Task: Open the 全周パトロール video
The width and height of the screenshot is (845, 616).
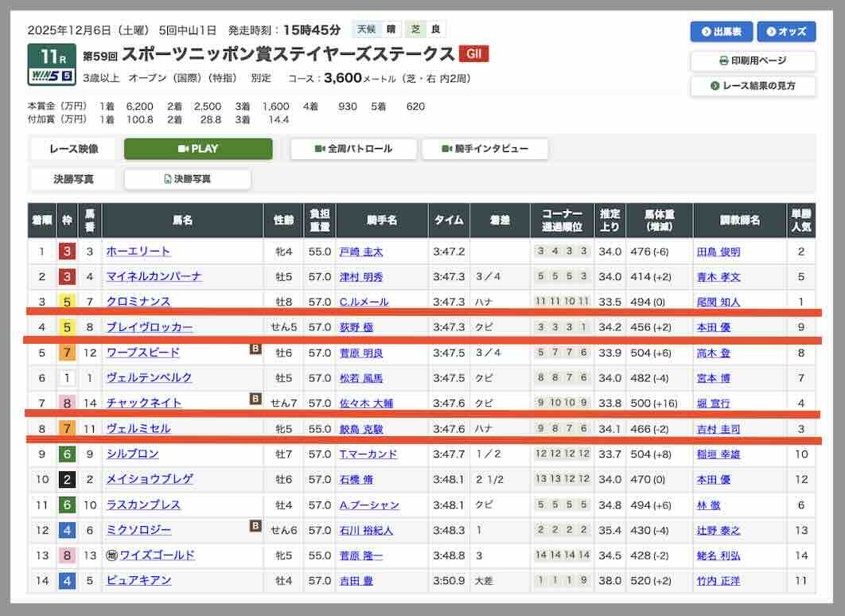Action: 353,149
